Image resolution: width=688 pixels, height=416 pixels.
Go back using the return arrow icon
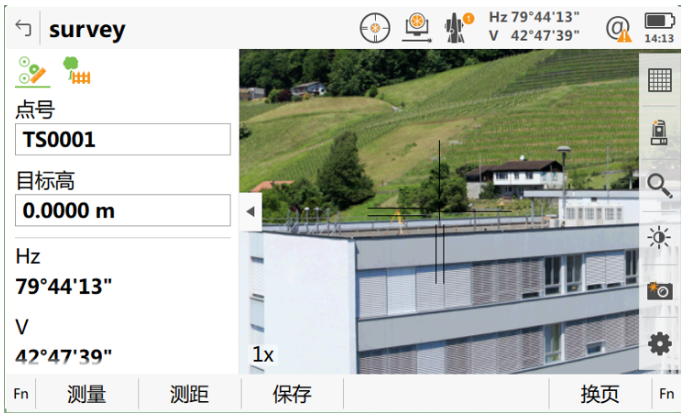tap(23, 28)
